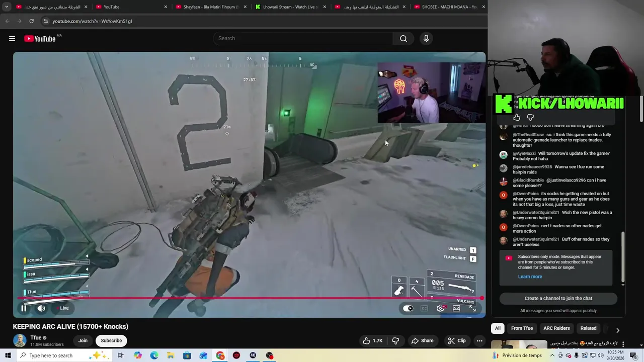644x362 pixels.
Task: Start voice search with microphone icon
Action: click(426, 39)
